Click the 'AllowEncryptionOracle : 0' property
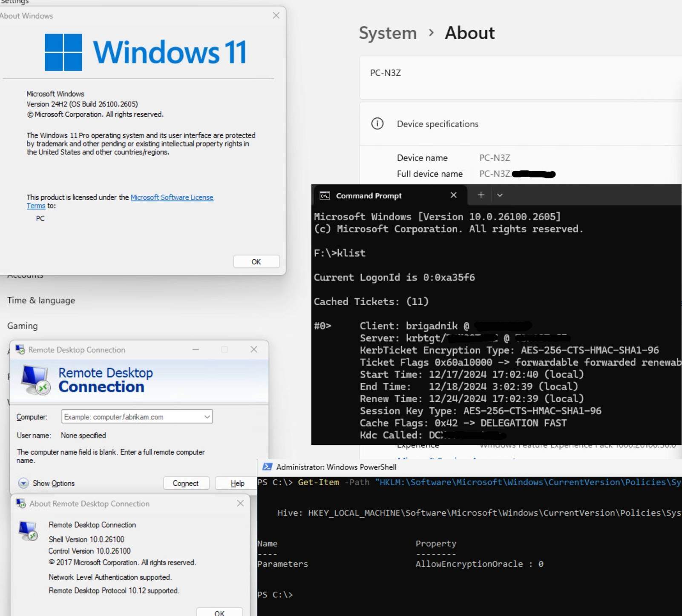This screenshot has width=682, height=616. [x=479, y=564]
